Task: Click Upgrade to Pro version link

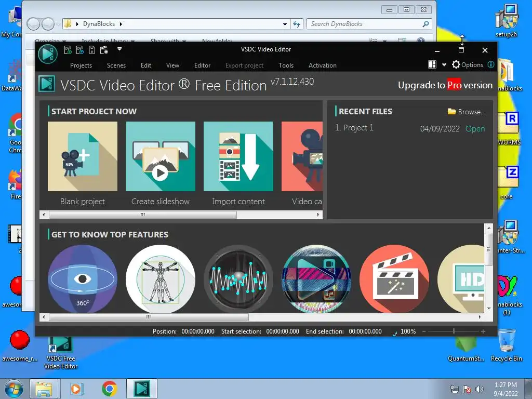Action: pyautogui.click(x=445, y=85)
